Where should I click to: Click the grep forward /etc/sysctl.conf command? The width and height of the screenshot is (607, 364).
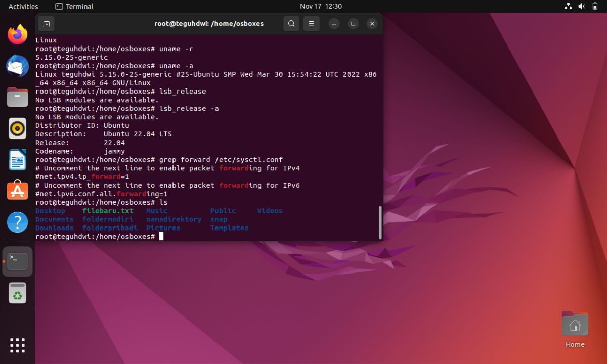221,160
